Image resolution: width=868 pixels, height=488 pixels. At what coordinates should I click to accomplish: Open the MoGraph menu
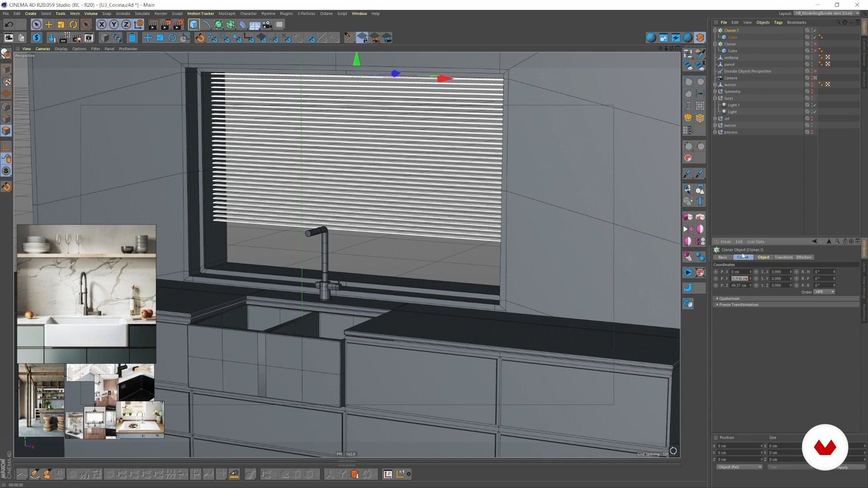point(227,14)
